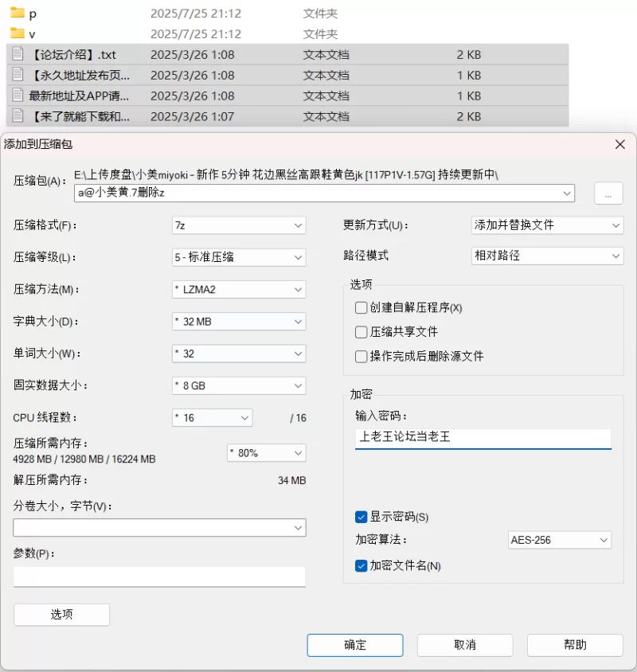This screenshot has width=637, height=672.
Task: Click the date 2025/7/25 21:12 of folder p
Action: click(x=196, y=14)
